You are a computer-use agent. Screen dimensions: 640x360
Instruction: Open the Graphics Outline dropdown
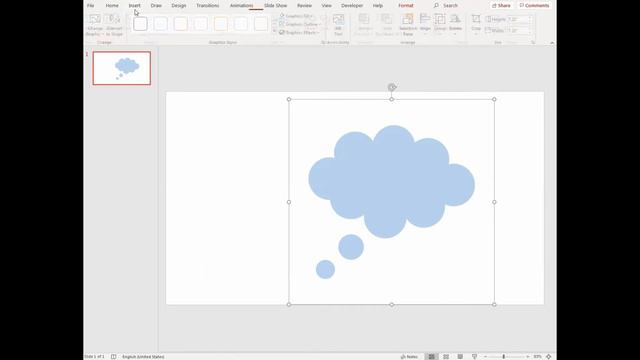point(300,24)
